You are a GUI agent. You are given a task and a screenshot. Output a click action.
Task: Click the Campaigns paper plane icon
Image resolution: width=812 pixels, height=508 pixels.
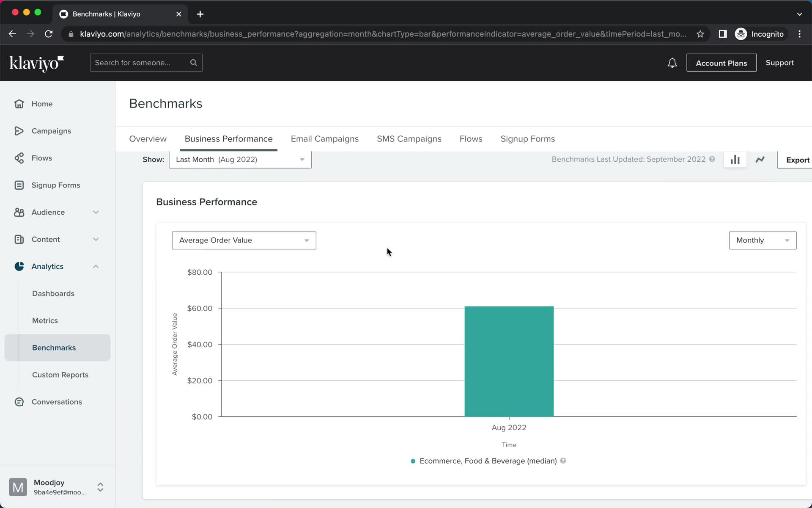[19, 131]
